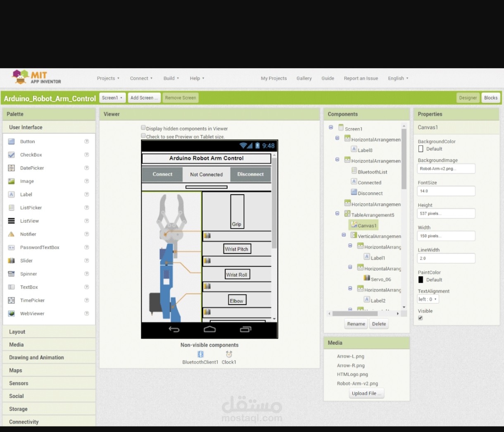Open the English language menu
The height and width of the screenshot is (432, 504).
click(x=398, y=78)
